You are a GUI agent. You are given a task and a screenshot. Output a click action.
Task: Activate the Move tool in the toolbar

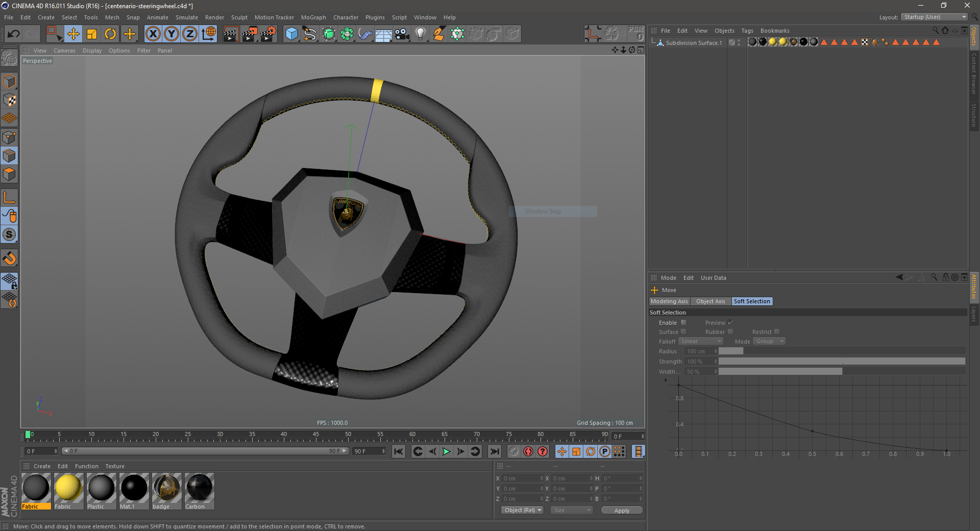click(x=73, y=34)
